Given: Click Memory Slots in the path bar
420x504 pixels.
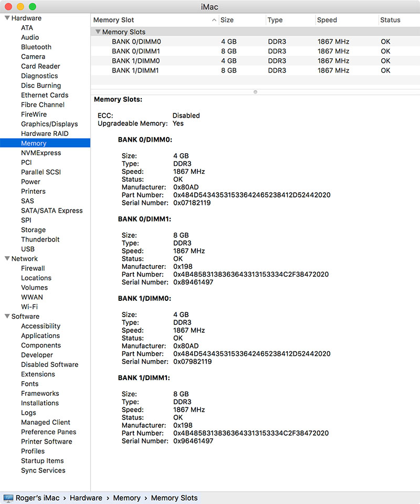Looking at the screenshot, I should pyautogui.click(x=174, y=498).
